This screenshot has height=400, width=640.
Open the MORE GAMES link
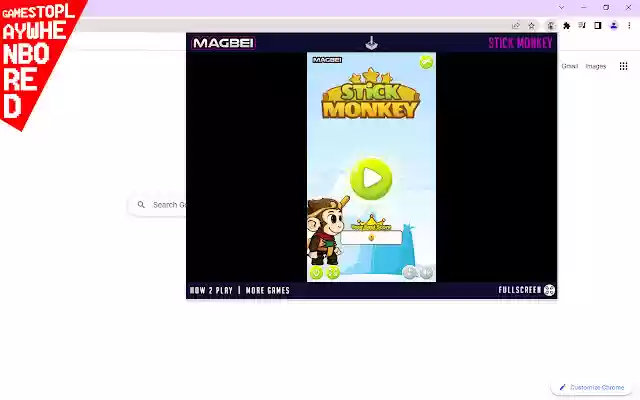click(267, 290)
